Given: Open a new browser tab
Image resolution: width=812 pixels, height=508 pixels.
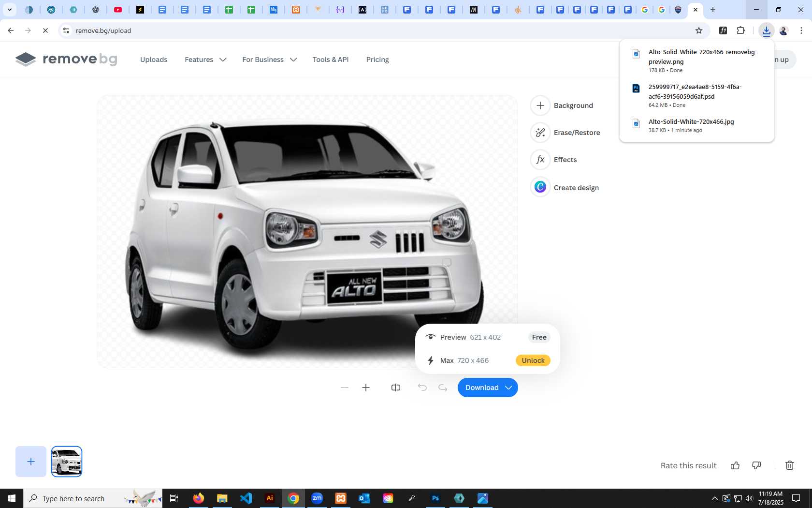Looking at the screenshot, I should (713, 10).
